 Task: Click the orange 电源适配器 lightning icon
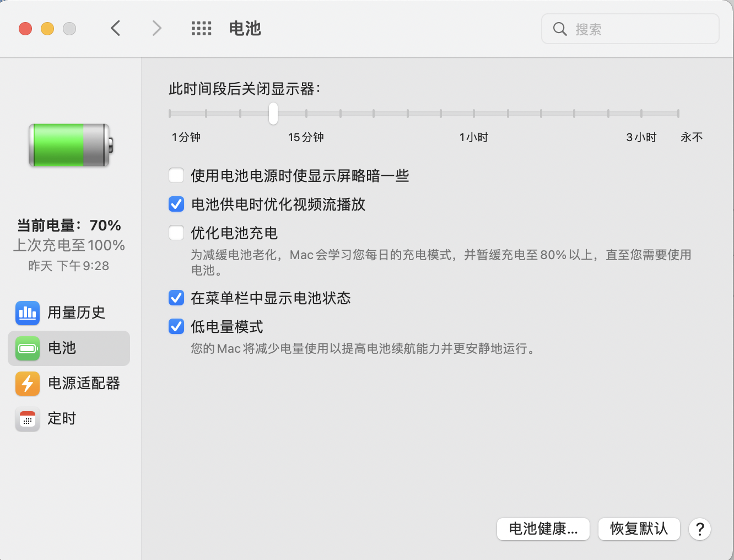pos(28,384)
